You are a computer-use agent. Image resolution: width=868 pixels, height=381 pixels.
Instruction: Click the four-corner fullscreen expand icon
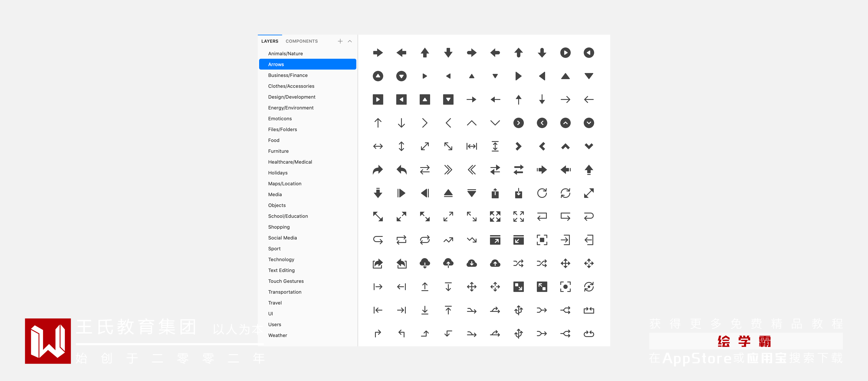495,217
